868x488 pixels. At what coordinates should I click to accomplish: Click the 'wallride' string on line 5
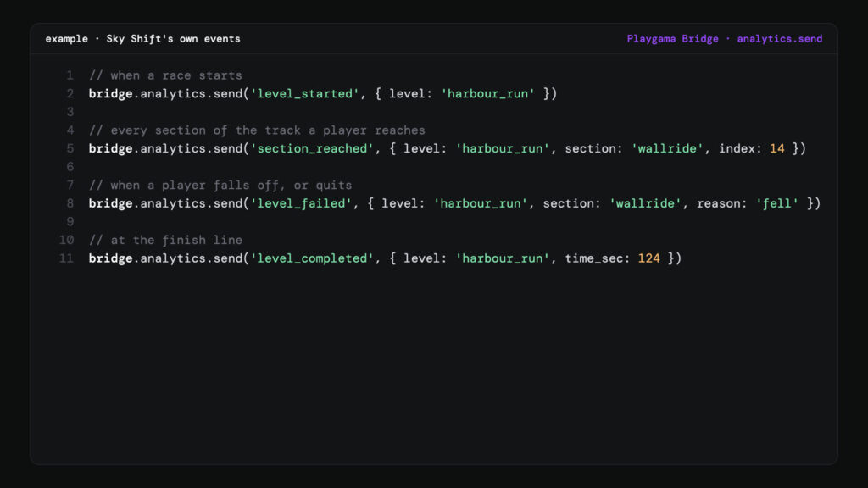[667, 149]
